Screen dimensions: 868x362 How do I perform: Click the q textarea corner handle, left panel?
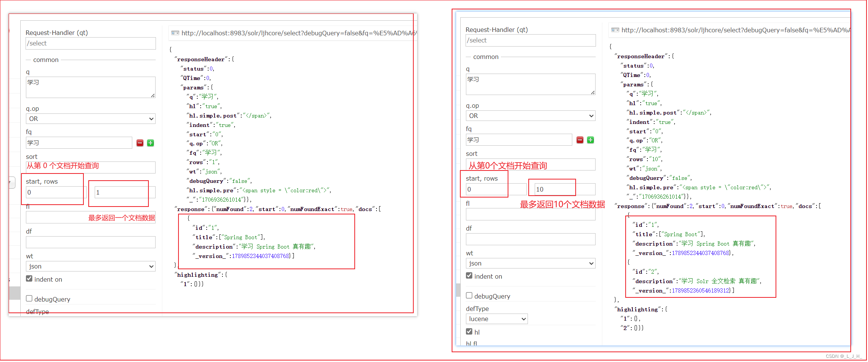click(153, 96)
